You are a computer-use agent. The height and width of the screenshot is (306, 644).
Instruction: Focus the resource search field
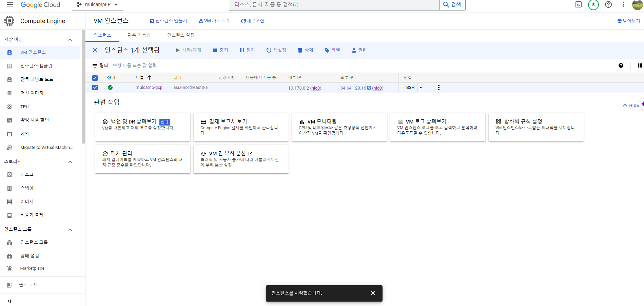click(x=334, y=5)
